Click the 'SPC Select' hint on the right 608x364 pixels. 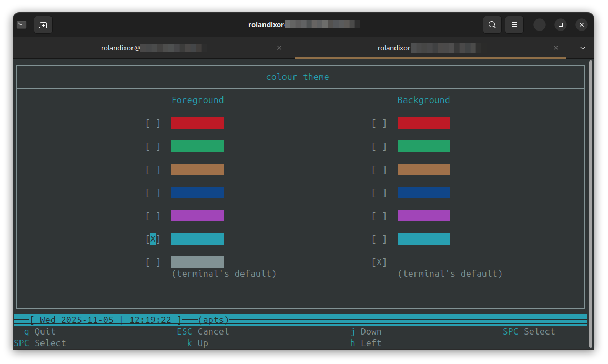529,331
